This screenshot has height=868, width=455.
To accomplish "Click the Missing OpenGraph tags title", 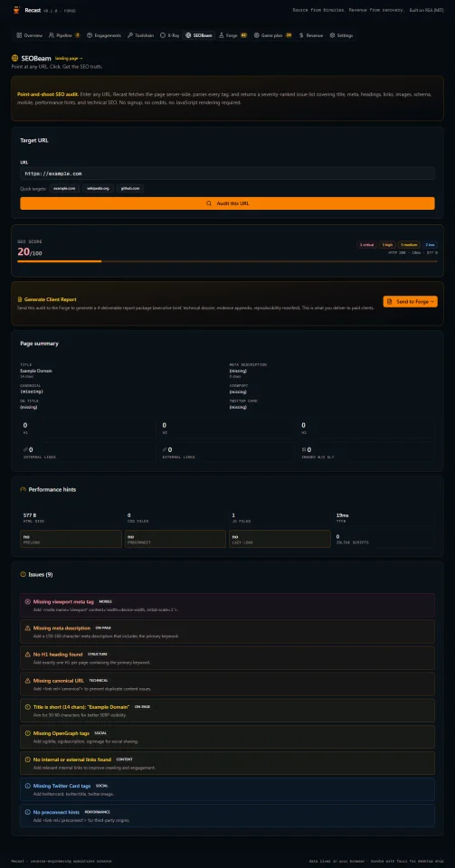I will click(x=62, y=733).
